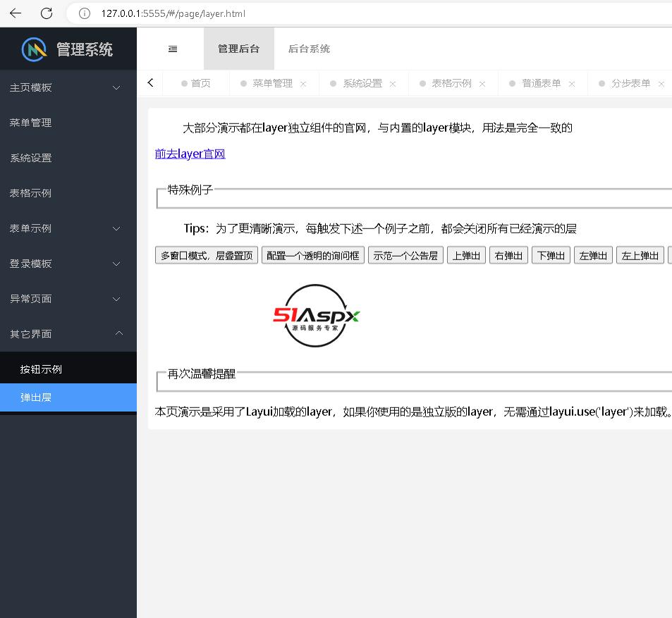The image size is (672, 618).
Task: Toggle the sidebar collapse hamburger icon
Action: tap(173, 49)
